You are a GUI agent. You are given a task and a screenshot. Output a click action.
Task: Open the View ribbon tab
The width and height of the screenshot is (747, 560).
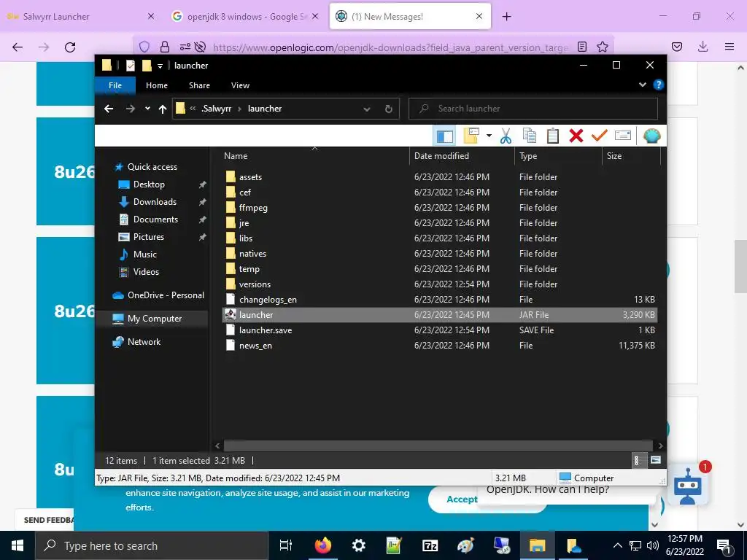(x=240, y=85)
